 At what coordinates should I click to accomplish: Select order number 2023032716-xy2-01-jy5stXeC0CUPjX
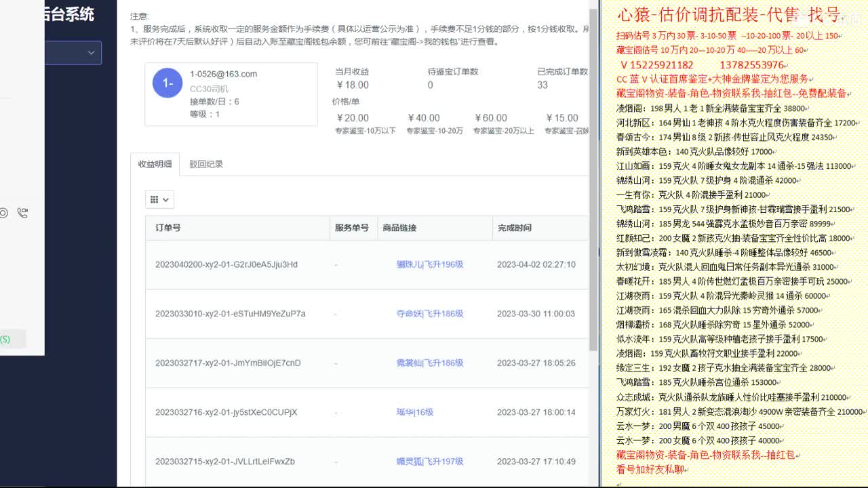coord(226,412)
